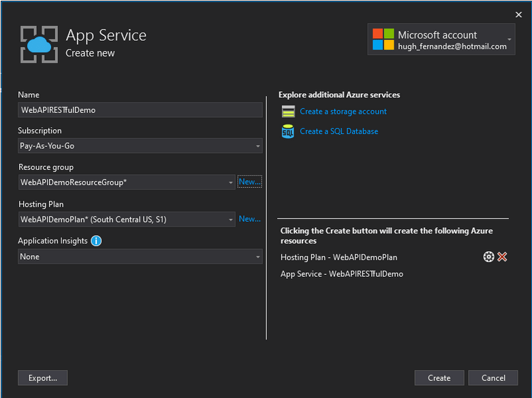Click Create a storage account link
532x398 pixels.
pos(343,112)
